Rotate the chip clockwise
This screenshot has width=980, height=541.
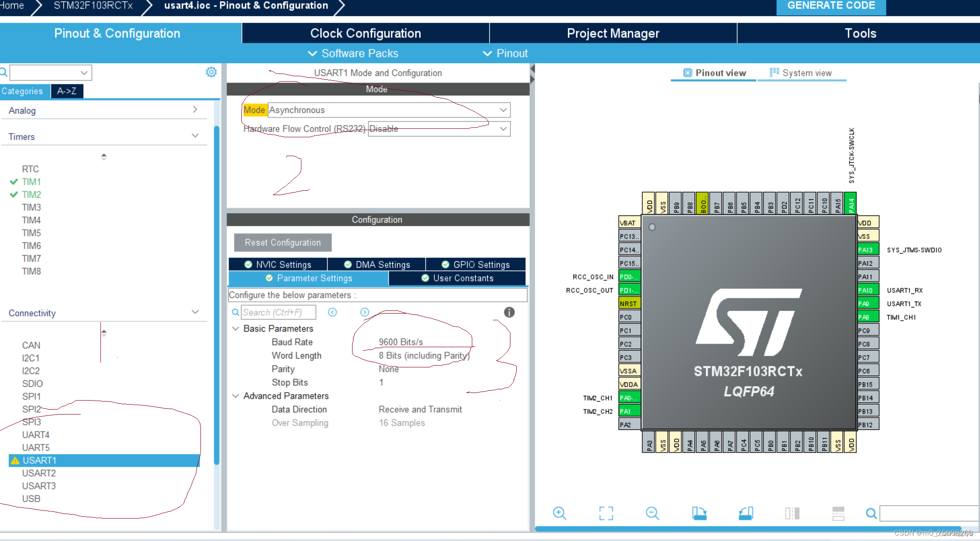click(700, 513)
